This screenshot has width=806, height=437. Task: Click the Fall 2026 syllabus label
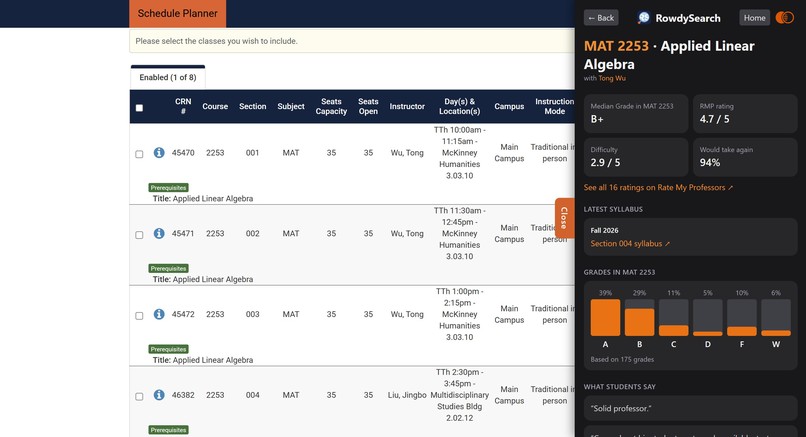[x=604, y=230]
